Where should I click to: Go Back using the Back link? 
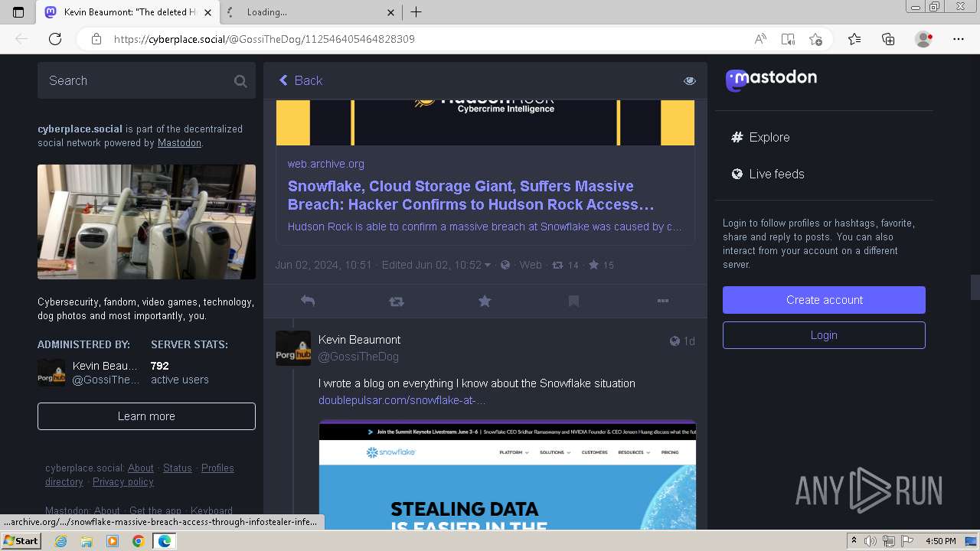click(x=300, y=80)
